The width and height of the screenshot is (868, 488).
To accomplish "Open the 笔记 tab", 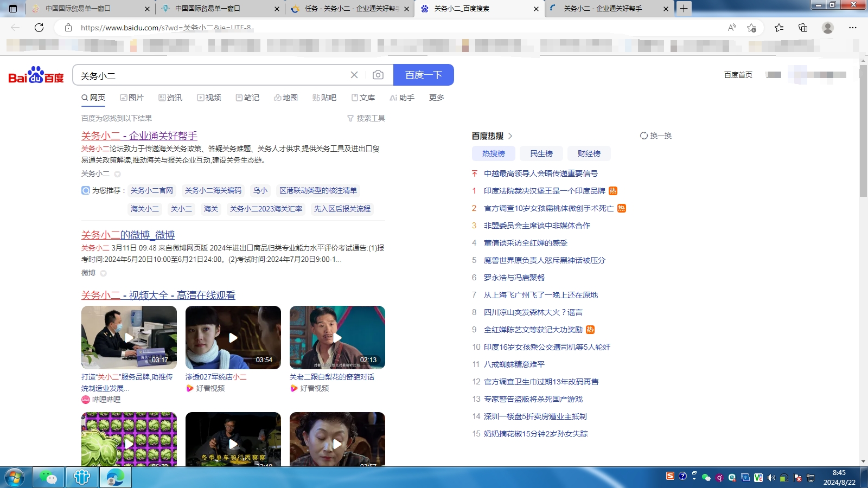I will (x=247, y=98).
